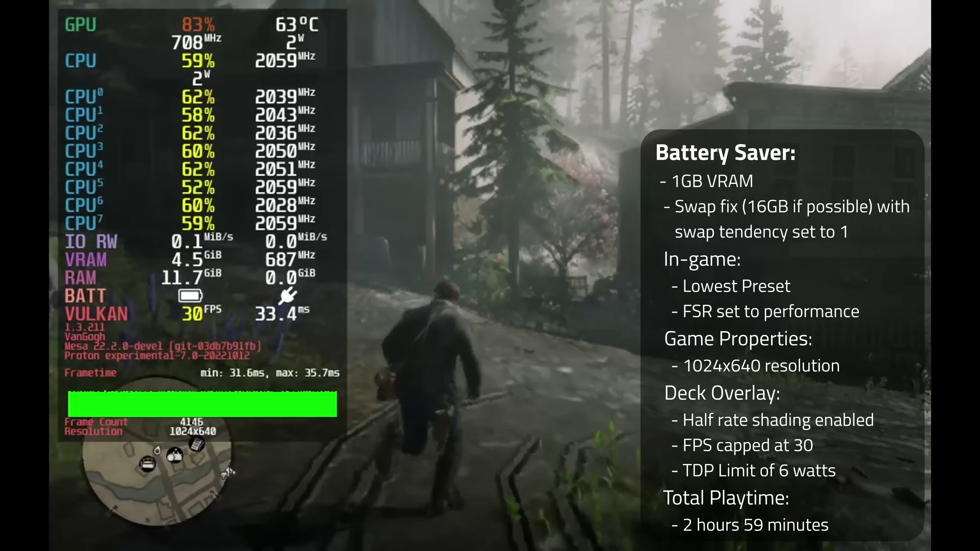The width and height of the screenshot is (980, 551).
Task: Toggle half rate shading enabled setting
Action: (777, 419)
